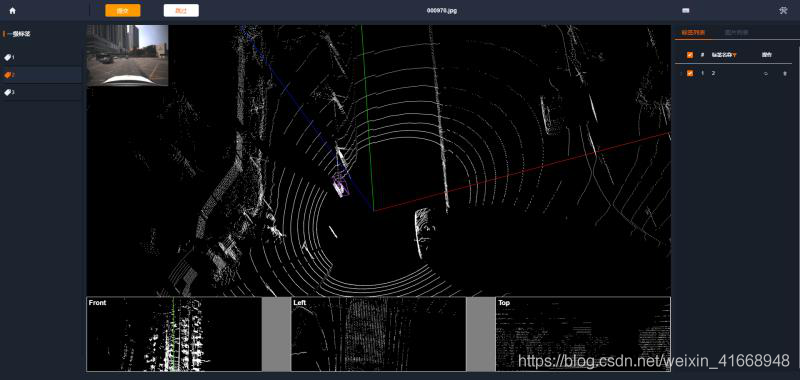The width and height of the screenshot is (800, 380).
Task: Click the refresh icon in annotation row
Action: coord(765,73)
